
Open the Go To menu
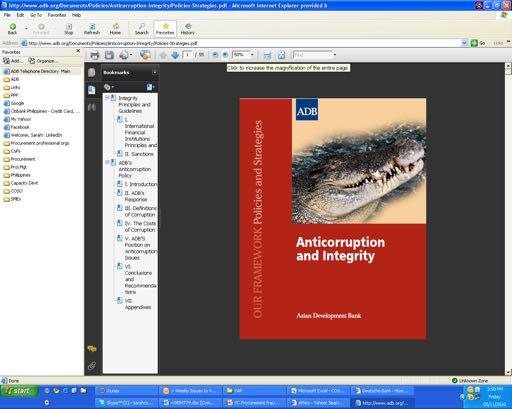36,15
